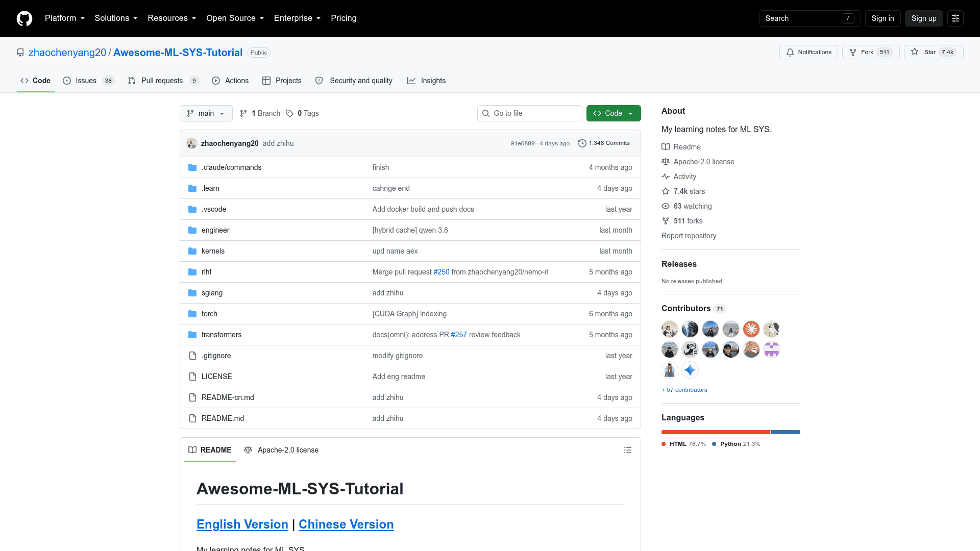
Task: Open the 1,346 Commits link
Action: click(x=604, y=143)
